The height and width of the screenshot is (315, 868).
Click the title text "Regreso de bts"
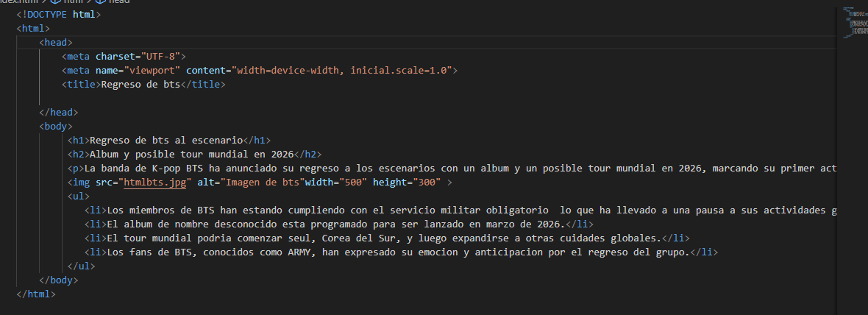(140, 85)
